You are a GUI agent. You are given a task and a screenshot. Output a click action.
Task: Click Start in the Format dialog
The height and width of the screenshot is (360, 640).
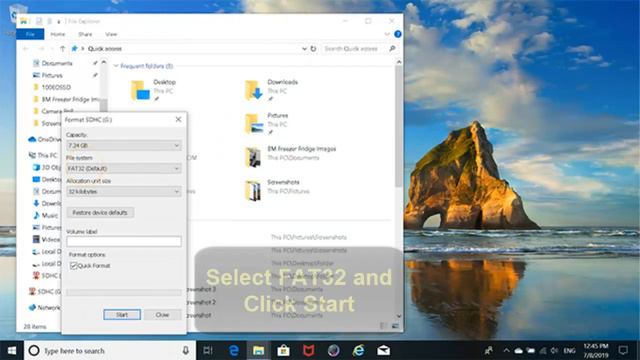(122, 315)
